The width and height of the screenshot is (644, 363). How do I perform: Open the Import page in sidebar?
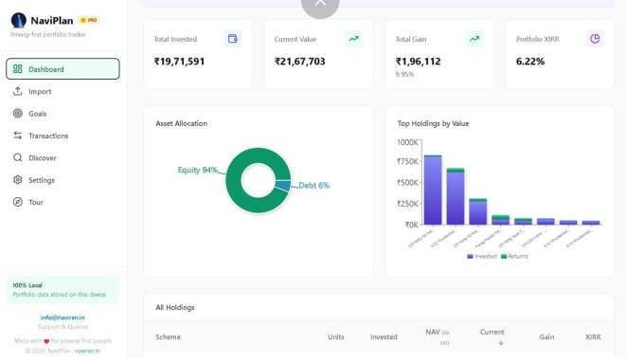coord(63,91)
